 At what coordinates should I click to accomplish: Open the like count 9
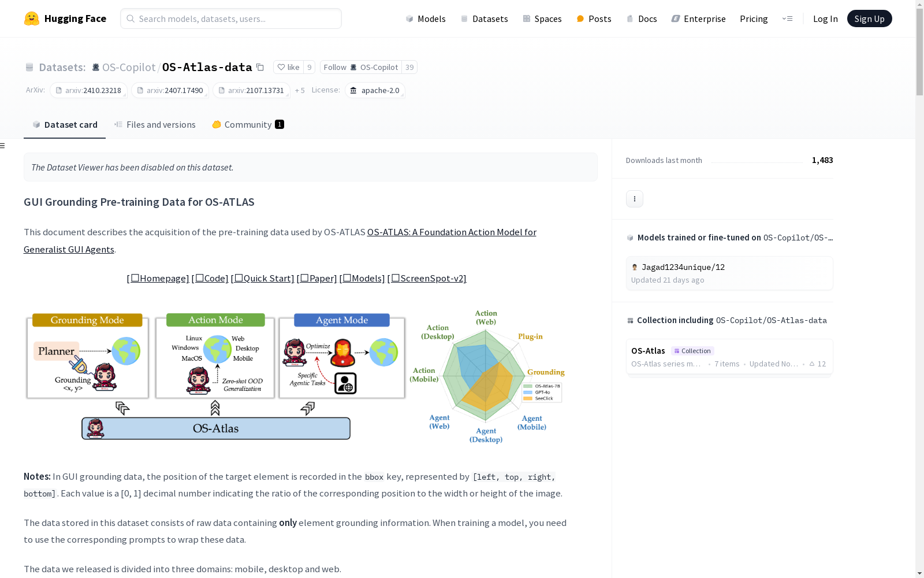point(310,68)
